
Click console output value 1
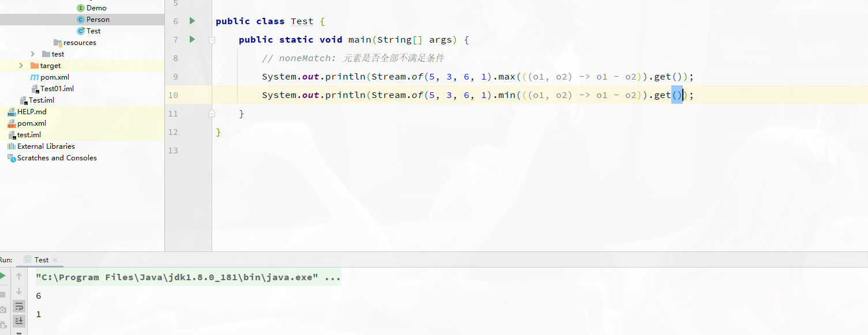39,314
